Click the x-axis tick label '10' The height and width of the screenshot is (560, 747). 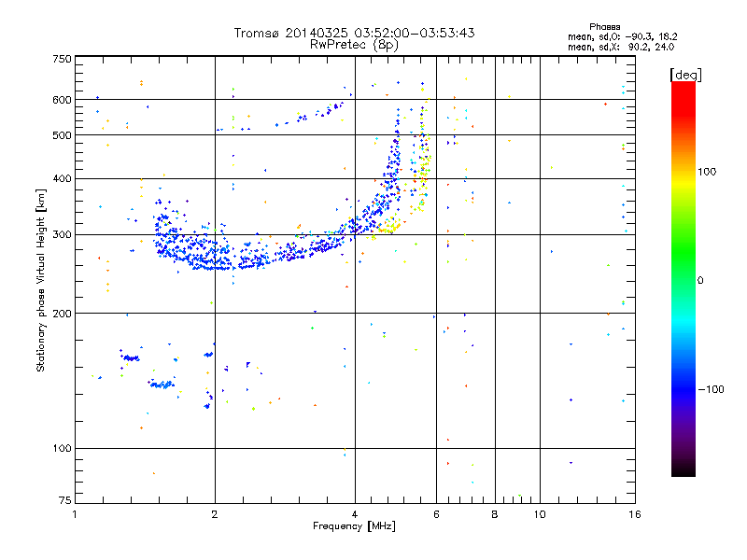tap(540, 514)
